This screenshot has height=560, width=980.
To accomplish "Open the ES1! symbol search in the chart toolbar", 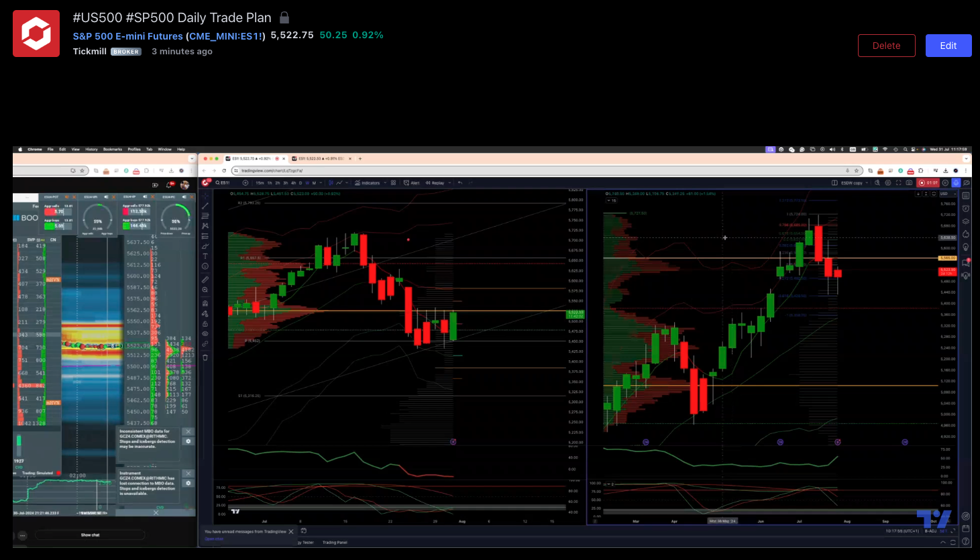I will click(x=223, y=182).
